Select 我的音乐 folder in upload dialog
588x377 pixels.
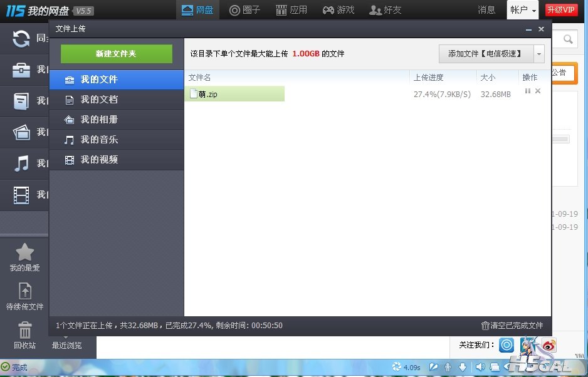pyautogui.click(x=99, y=140)
